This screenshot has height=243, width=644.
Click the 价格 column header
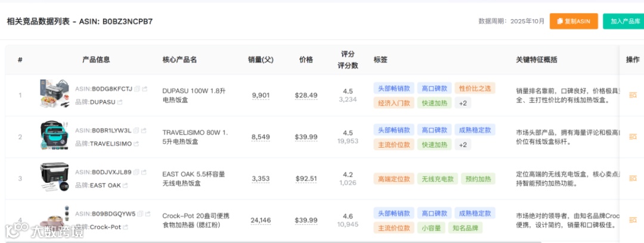coord(306,60)
